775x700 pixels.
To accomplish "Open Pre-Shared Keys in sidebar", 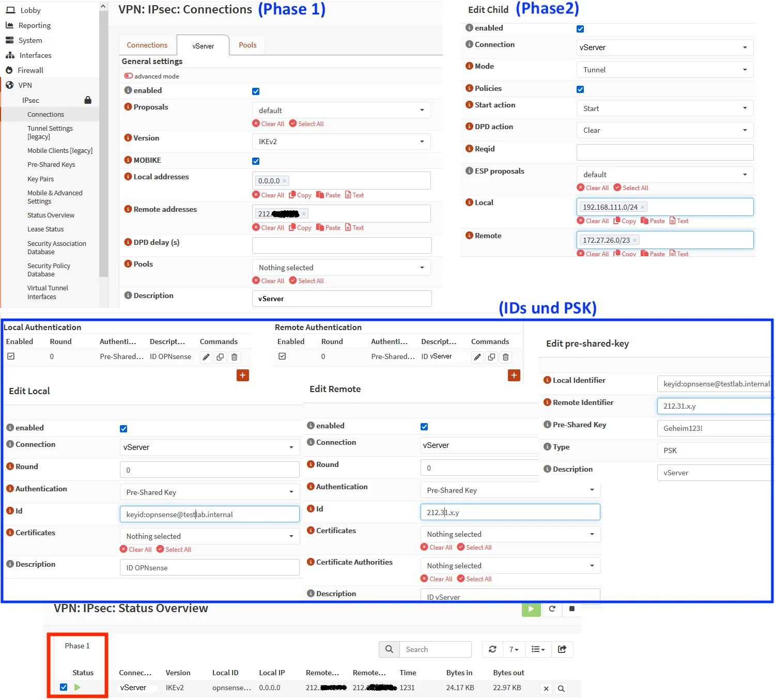I will (51, 165).
